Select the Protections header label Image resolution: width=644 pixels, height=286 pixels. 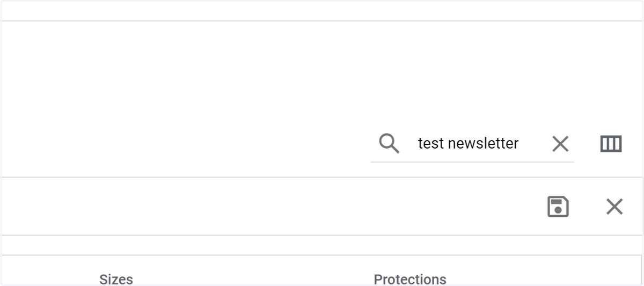pyautogui.click(x=410, y=279)
